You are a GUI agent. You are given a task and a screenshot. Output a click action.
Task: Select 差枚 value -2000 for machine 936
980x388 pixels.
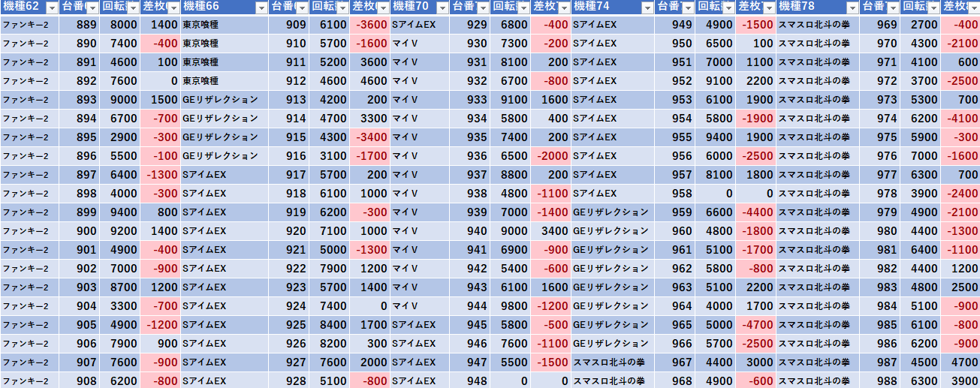[x=551, y=156]
